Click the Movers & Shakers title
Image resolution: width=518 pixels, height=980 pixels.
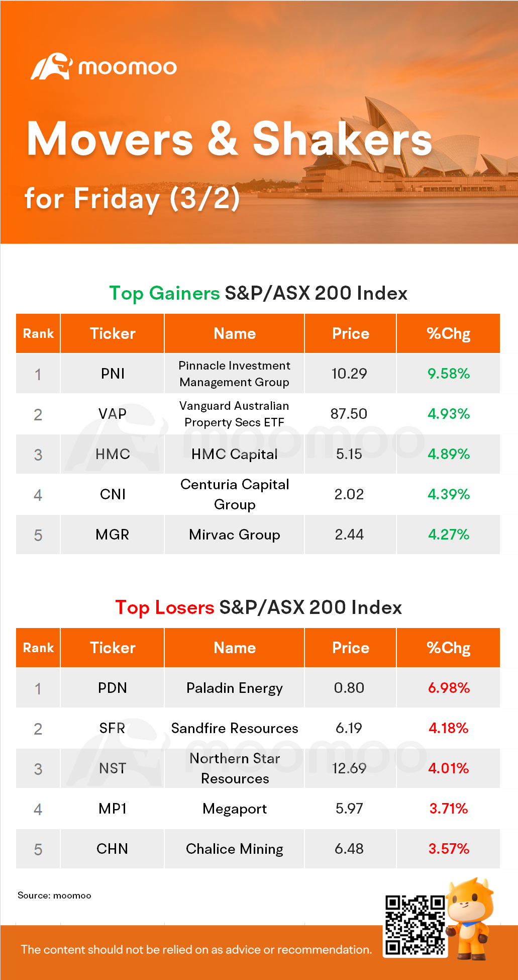pos(229,139)
